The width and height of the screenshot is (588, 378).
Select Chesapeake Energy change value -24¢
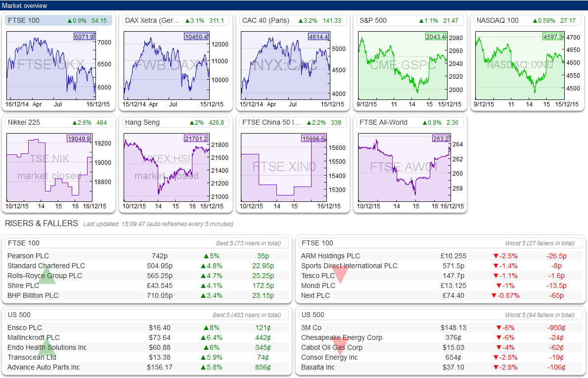coord(556,337)
